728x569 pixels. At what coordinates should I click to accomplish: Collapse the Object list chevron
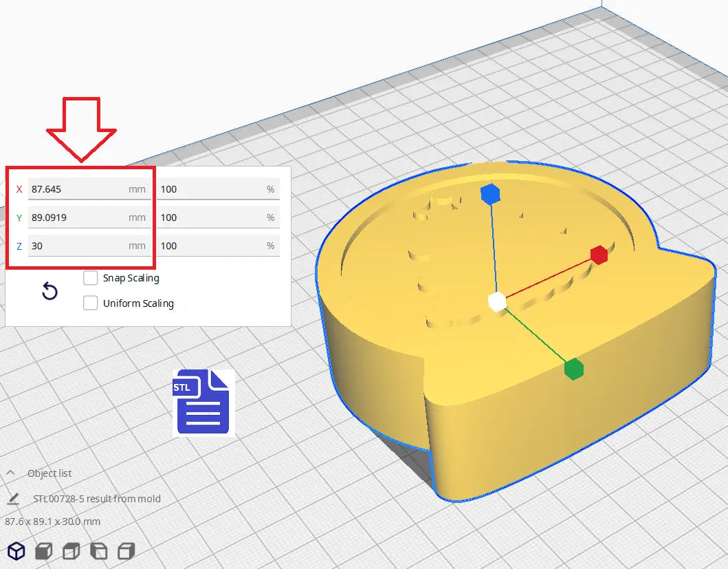(12, 473)
